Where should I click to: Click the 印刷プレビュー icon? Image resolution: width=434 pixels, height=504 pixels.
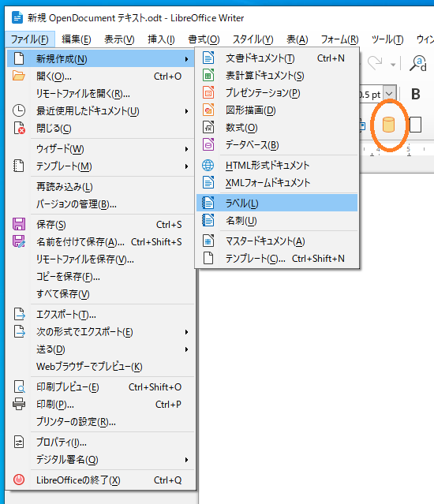19,387
